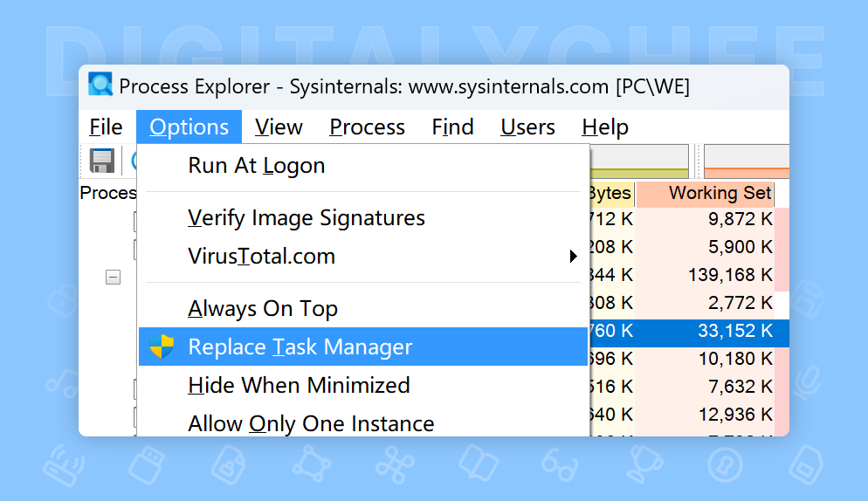Image resolution: width=868 pixels, height=501 pixels.
Task: Expand the VirusTotal.com submenu arrow
Action: point(574,257)
